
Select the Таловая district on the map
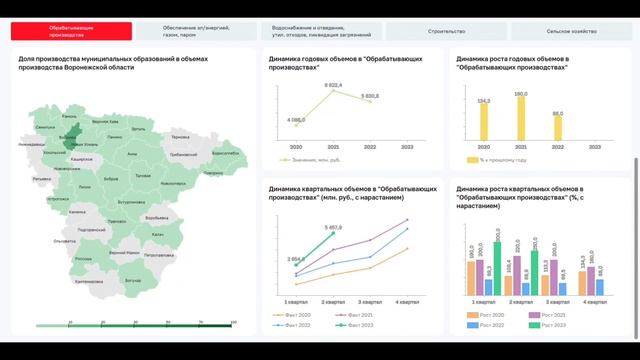[x=143, y=176]
